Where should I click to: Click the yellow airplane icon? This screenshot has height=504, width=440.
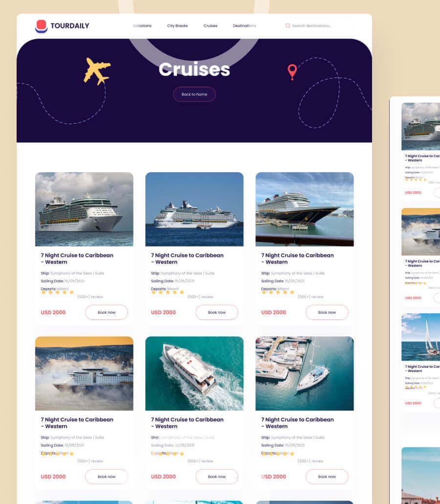(x=97, y=71)
